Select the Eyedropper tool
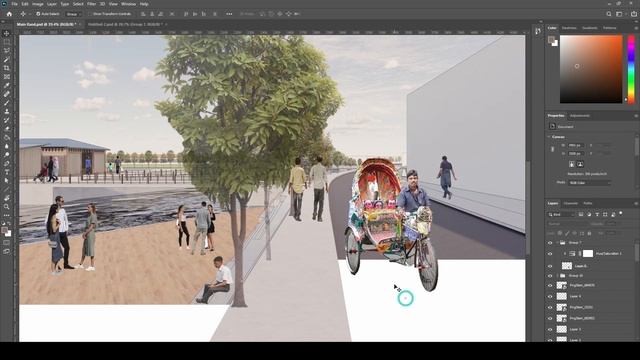 [x=6, y=85]
